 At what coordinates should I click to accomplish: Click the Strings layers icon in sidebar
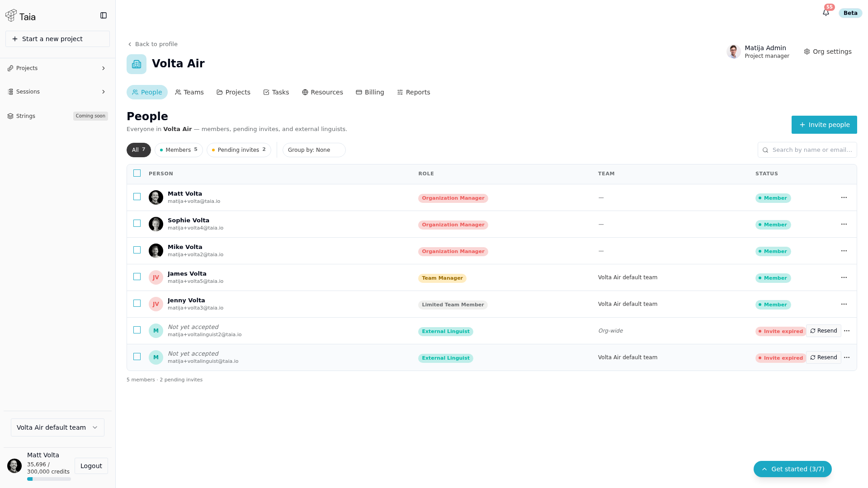[x=10, y=116]
